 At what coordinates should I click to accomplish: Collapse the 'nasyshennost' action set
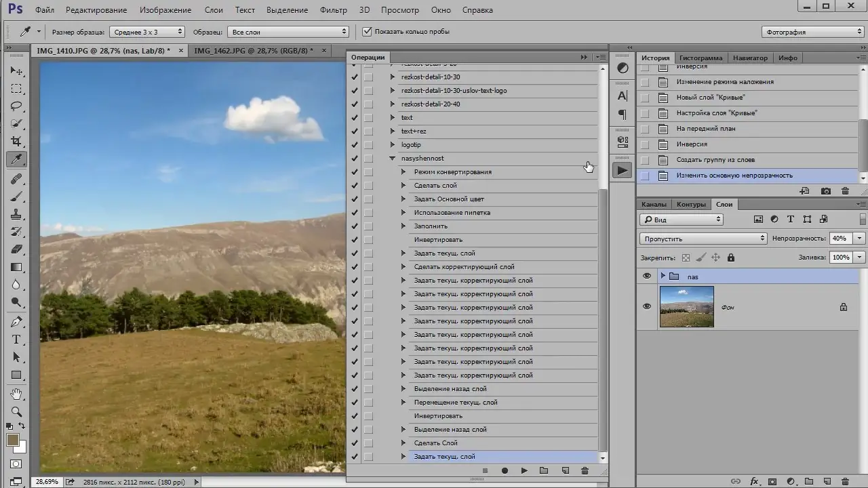pyautogui.click(x=392, y=159)
